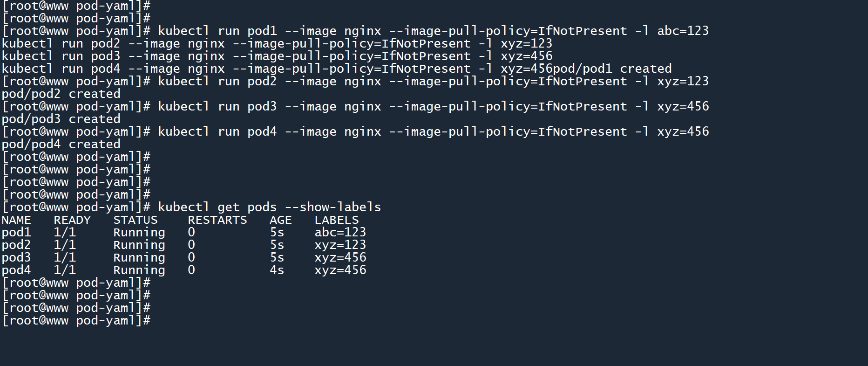Click the READY column header
868x366 pixels.
pos(72,220)
